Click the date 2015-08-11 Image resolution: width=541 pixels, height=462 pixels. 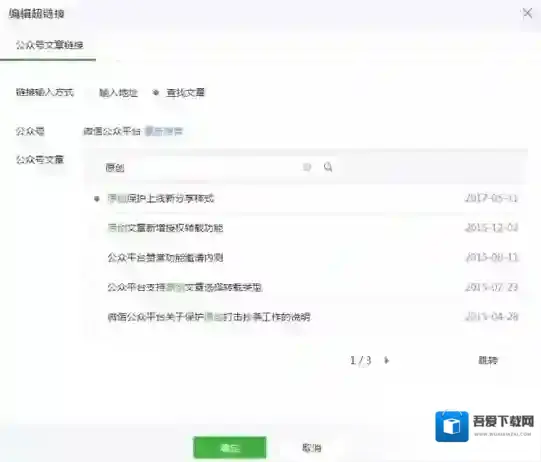pos(491,258)
